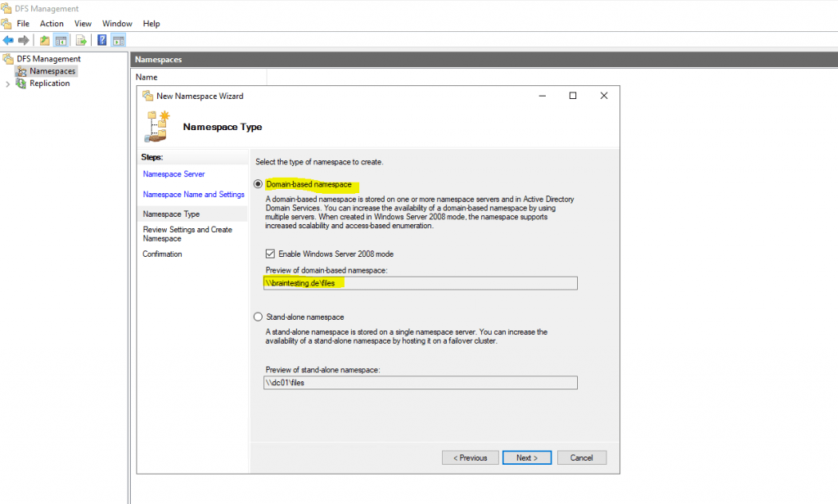Click the Next button in the wizard
The height and width of the screenshot is (504, 838).
click(x=527, y=458)
